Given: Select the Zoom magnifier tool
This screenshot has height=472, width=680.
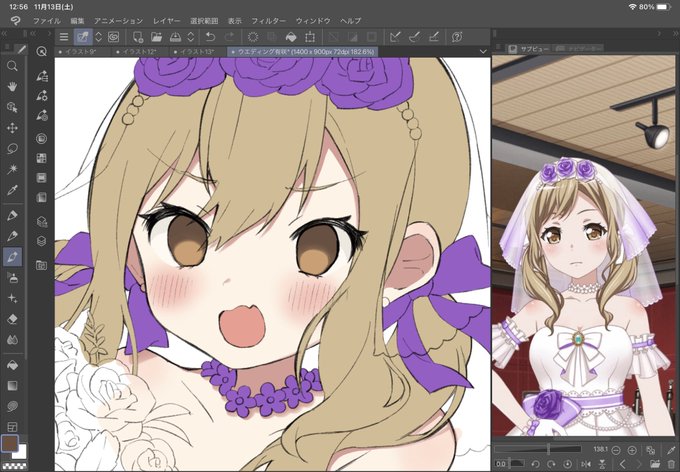Looking at the screenshot, I should [x=12, y=66].
